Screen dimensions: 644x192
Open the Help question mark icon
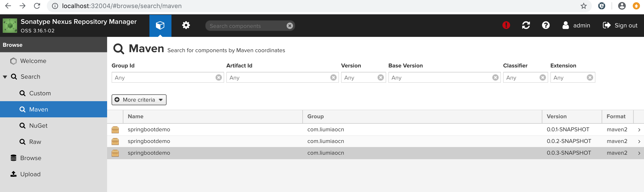tap(546, 25)
